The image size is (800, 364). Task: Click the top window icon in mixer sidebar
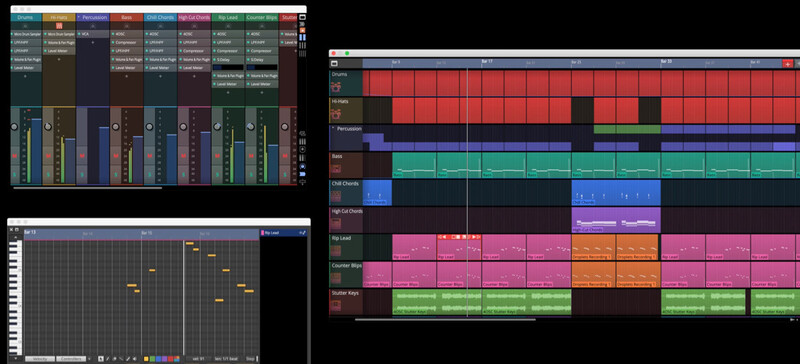(x=303, y=17)
